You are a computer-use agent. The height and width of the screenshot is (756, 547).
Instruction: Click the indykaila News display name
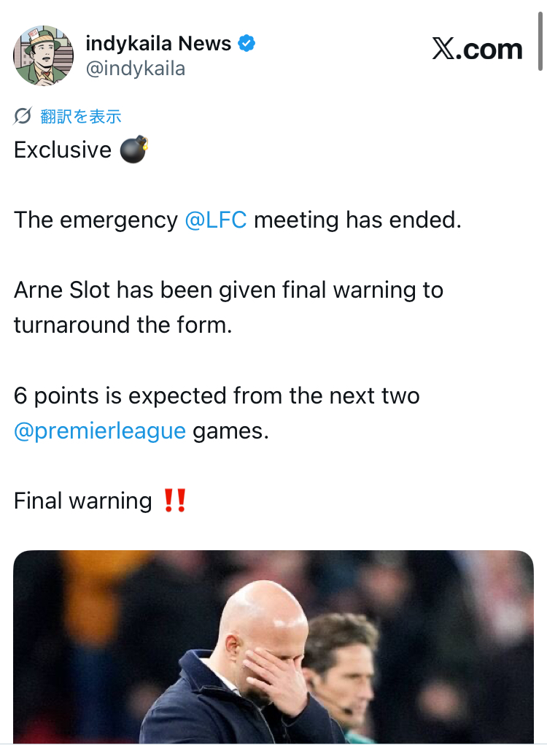[x=158, y=44]
